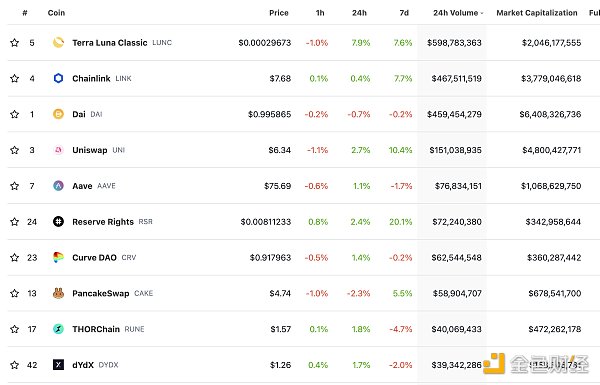Sort by 7d change column header
This screenshot has height=385, width=600.
pos(404,13)
